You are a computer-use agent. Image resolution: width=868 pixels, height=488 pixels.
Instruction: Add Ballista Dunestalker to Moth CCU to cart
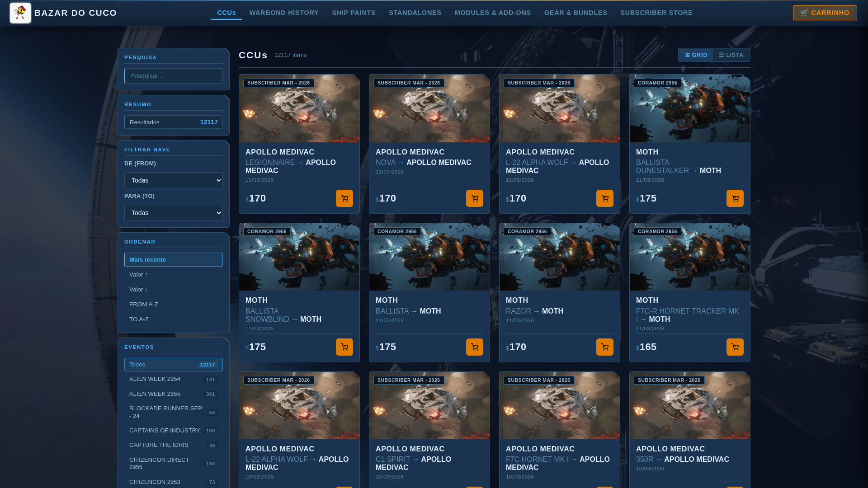click(735, 198)
